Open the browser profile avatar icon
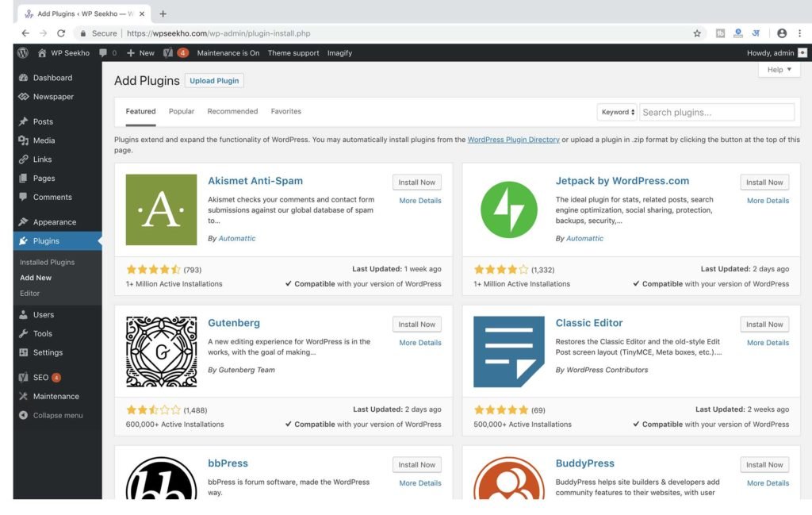This screenshot has width=812, height=515. point(782,33)
